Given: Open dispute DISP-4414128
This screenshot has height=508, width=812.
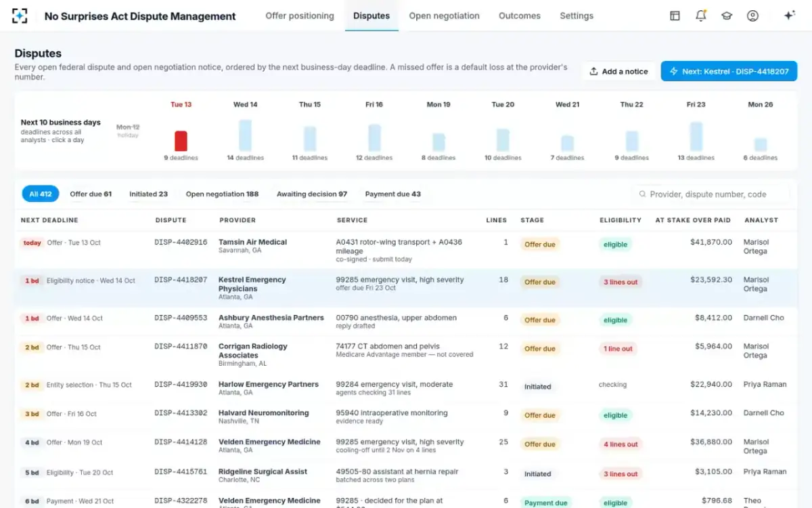Looking at the screenshot, I should (181, 442).
